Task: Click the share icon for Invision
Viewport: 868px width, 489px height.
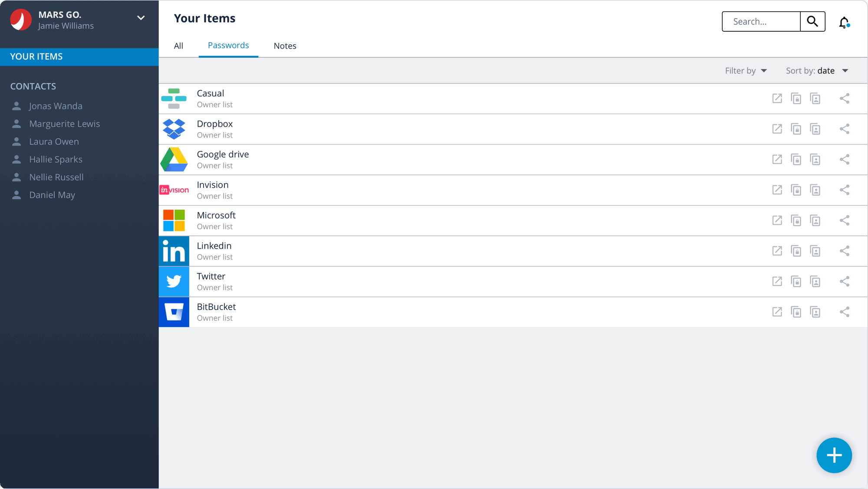Action: point(844,190)
